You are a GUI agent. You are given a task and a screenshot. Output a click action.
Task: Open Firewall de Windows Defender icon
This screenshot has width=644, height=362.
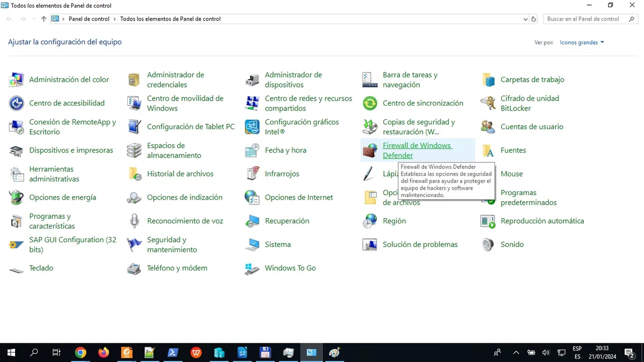tap(370, 150)
